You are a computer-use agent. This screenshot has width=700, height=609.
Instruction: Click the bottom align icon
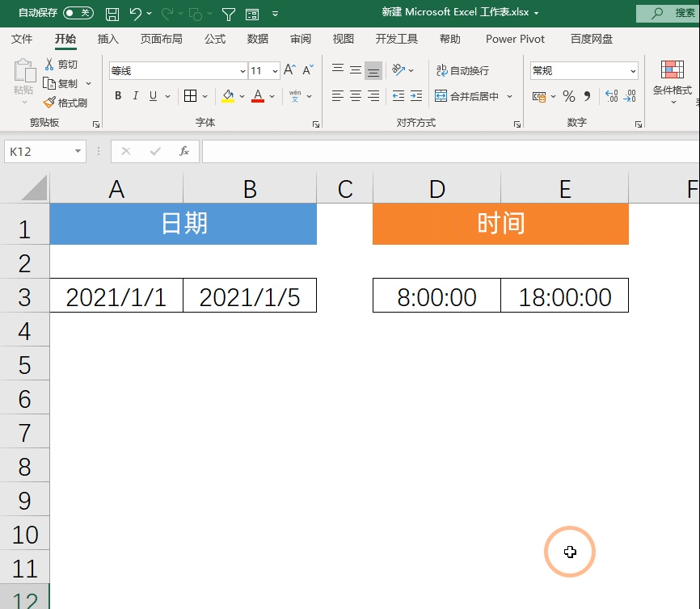tap(373, 70)
